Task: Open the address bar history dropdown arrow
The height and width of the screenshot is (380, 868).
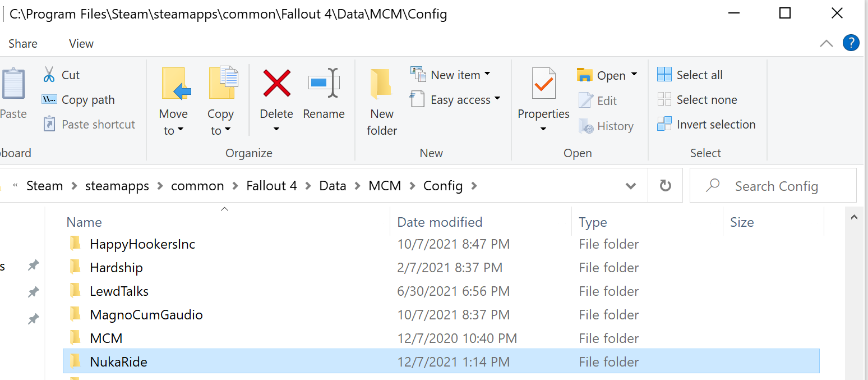Action: click(631, 186)
